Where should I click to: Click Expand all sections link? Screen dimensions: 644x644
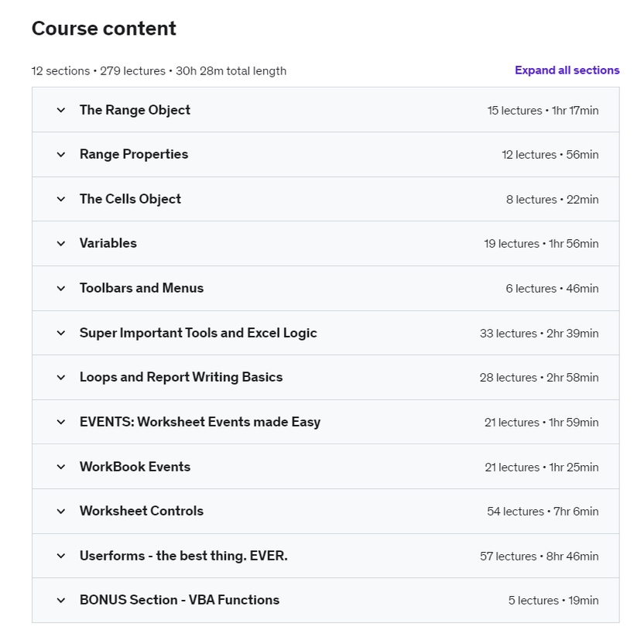coord(567,70)
